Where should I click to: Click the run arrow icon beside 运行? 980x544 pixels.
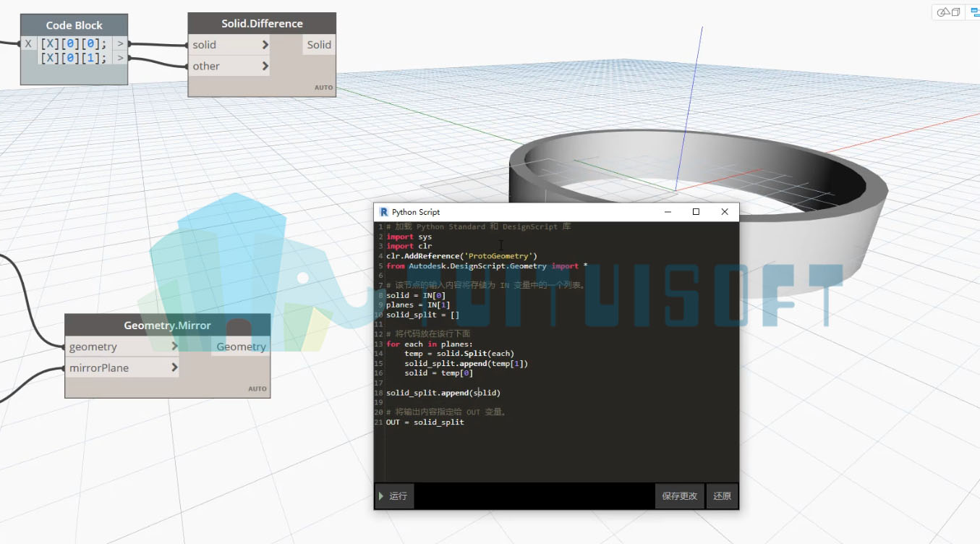coord(381,496)
